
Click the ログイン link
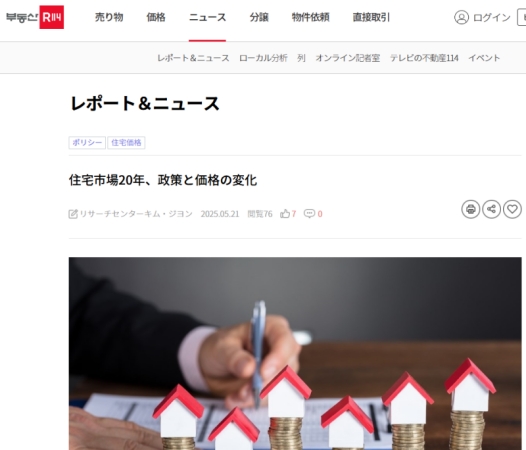[492, 17]
